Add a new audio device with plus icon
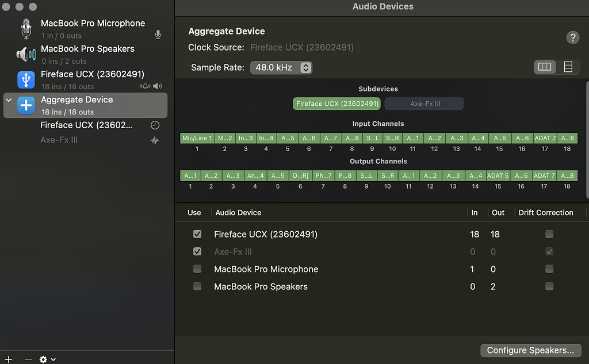The image size is (589, 364). click(x=8, y=359)
